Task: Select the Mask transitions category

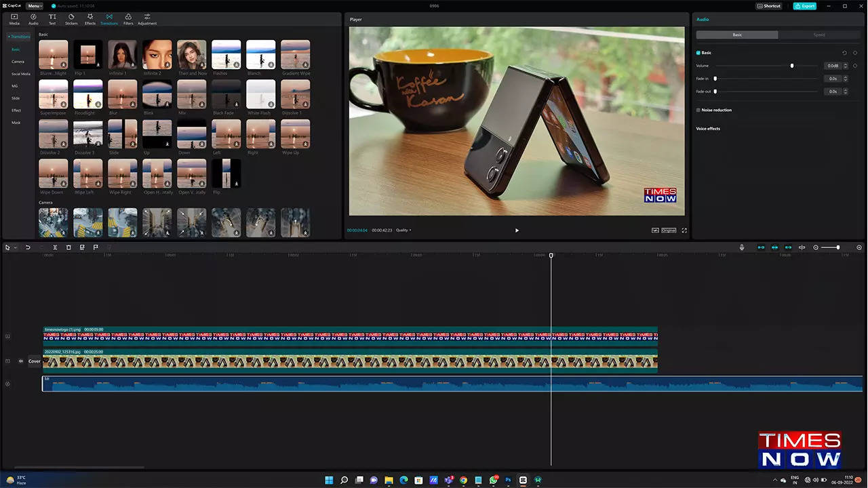Action: tap(16, 123)
